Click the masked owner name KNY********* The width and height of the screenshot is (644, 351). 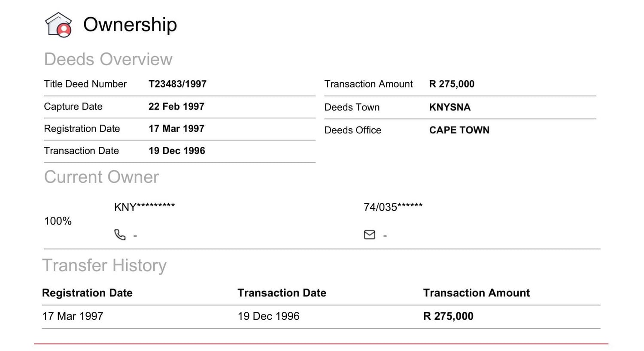(144, 207)
